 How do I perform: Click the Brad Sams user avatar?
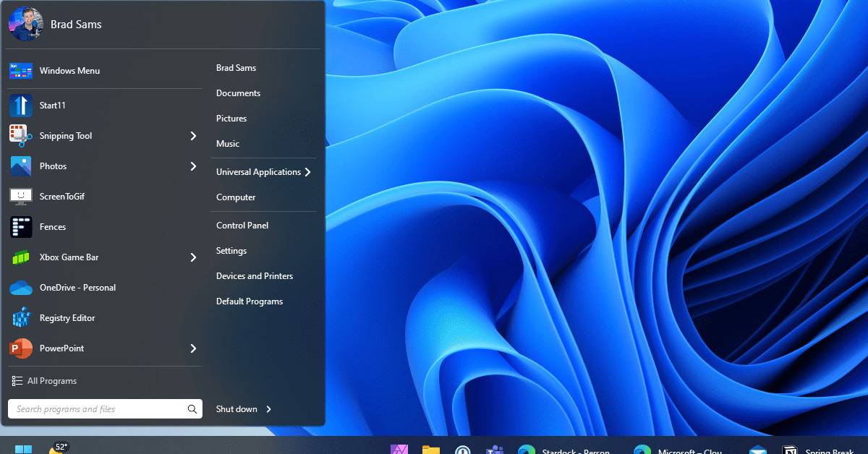(x=25, y=25)
